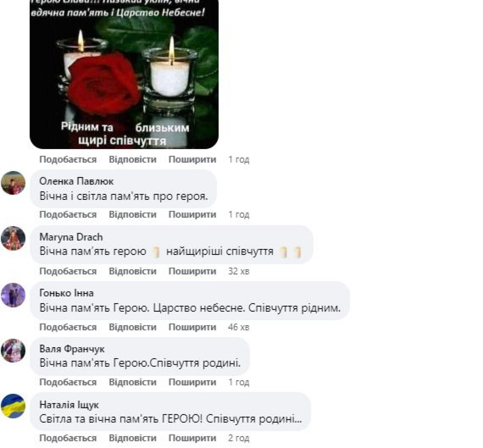This screenshot has height=448, width=483.
Task: Open Гонько Інна's name link
Action: (x=66, y=293)
